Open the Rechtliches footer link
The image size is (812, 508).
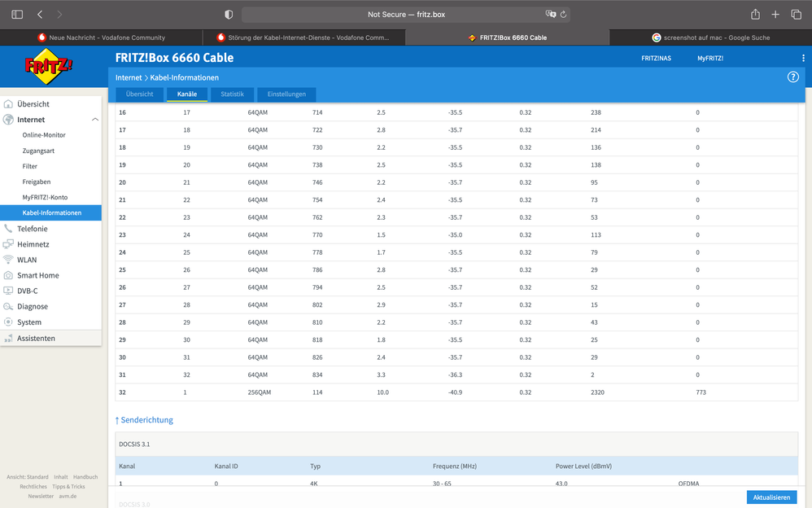point(33,487)
